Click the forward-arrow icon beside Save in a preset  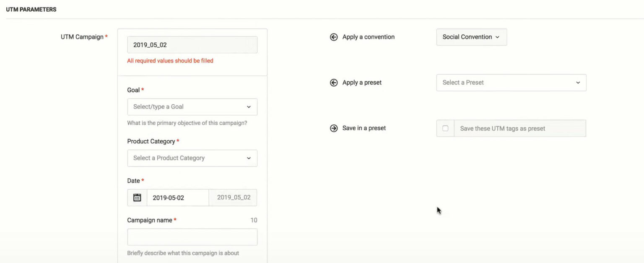tap(334, 128)
